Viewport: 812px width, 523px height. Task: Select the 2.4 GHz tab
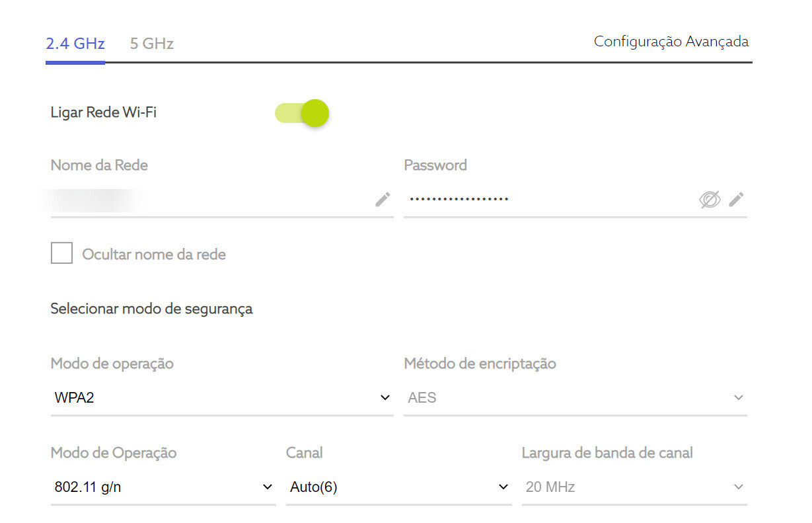[x=75, y=44]
